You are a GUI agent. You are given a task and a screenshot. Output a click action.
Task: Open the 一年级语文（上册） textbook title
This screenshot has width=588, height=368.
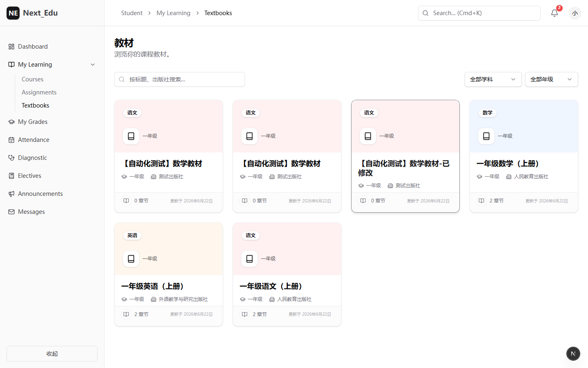click(x=272, y=286)
